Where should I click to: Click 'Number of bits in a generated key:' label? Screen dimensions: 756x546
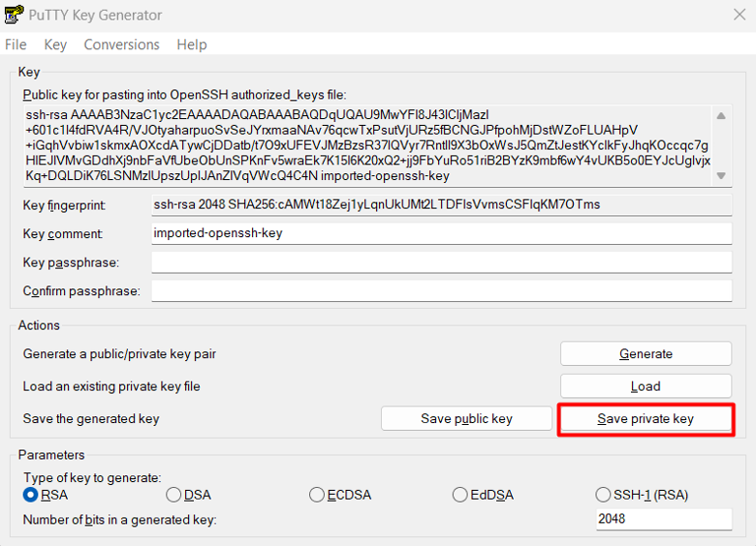[x=119, y=519]
